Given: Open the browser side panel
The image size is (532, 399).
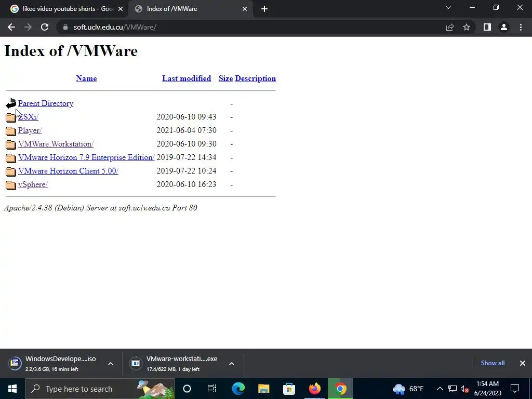Looking at the screenshot, I should 487,27.
